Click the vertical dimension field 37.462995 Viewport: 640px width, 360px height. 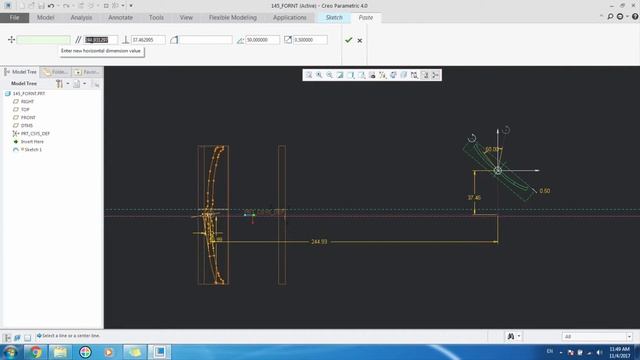coord(148,40)
